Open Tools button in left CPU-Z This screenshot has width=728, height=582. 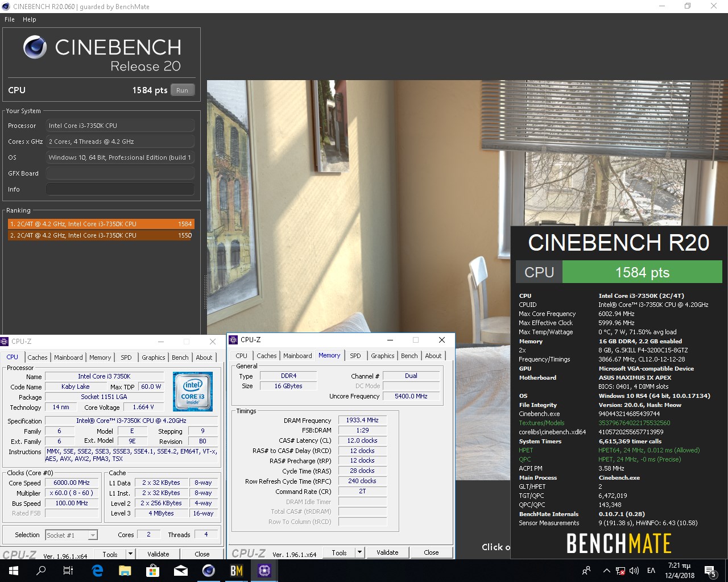pos(110,554)
